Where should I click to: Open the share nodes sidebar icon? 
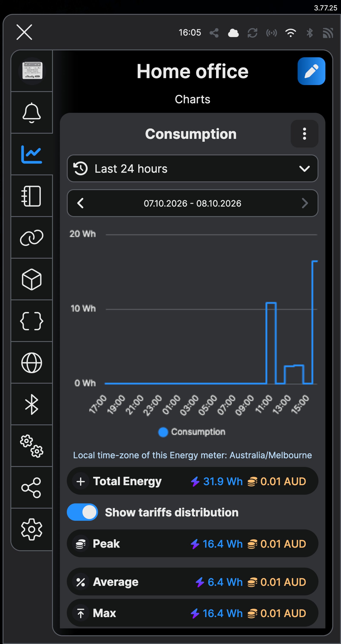(31, 488)
